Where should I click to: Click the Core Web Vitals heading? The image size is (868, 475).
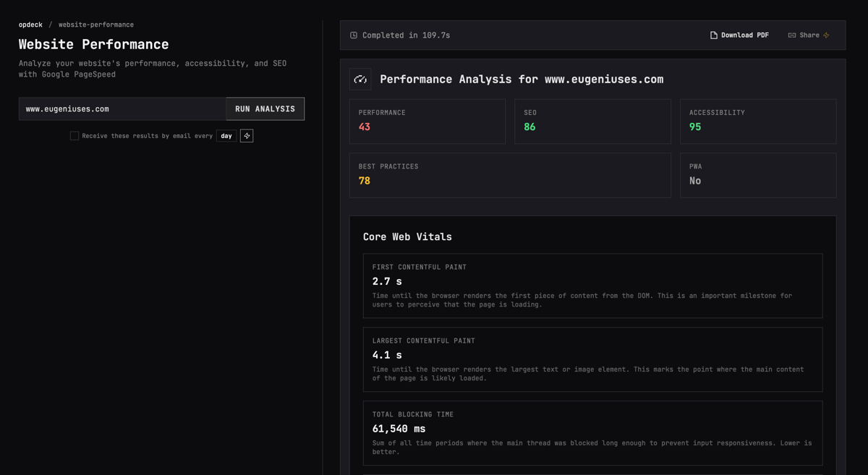coord(407,237)
